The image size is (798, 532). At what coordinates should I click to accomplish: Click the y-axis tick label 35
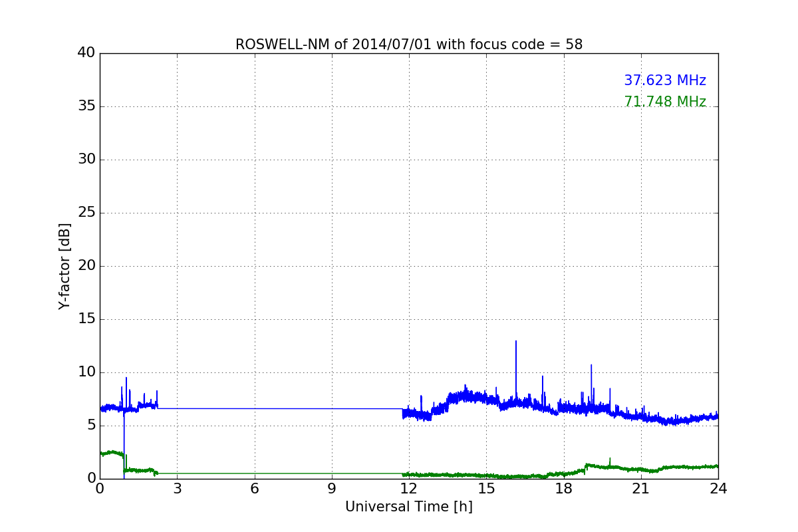(87, 106)
